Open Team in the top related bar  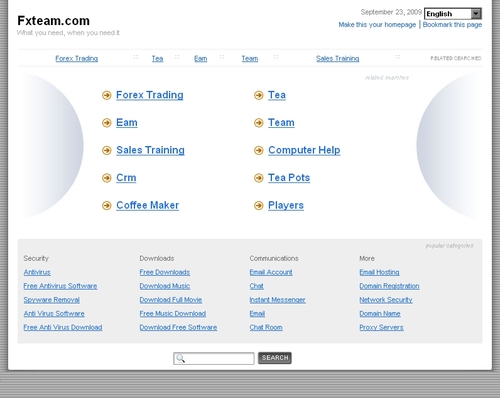click(x=250, y=58)
